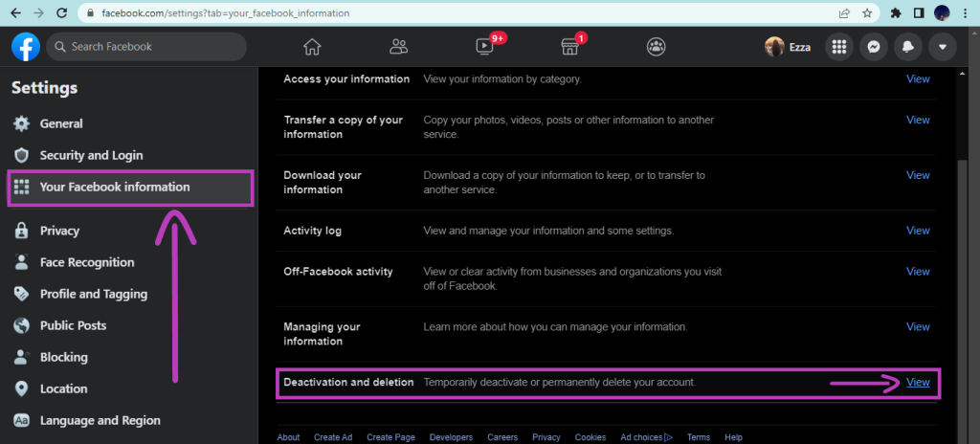Image resolution: width=980 pixels, height=444 pixels.
Task: Click the Activity log row label
Action: (313, 231)
